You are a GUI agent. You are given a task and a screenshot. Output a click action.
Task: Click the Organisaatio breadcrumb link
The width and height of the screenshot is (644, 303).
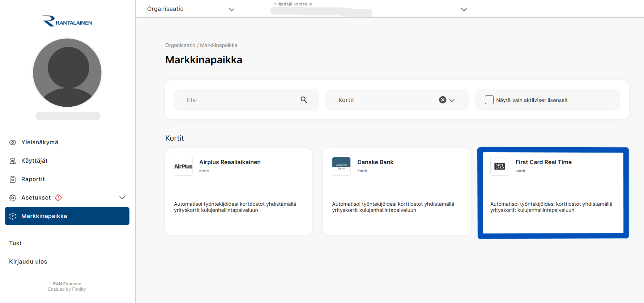tap(180, 45)
